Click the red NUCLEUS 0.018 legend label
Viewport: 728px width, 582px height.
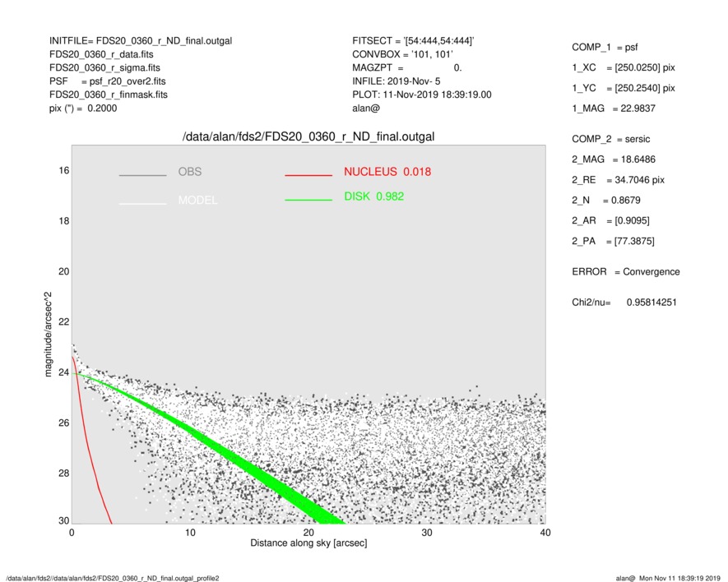click(x=387, y=172)
